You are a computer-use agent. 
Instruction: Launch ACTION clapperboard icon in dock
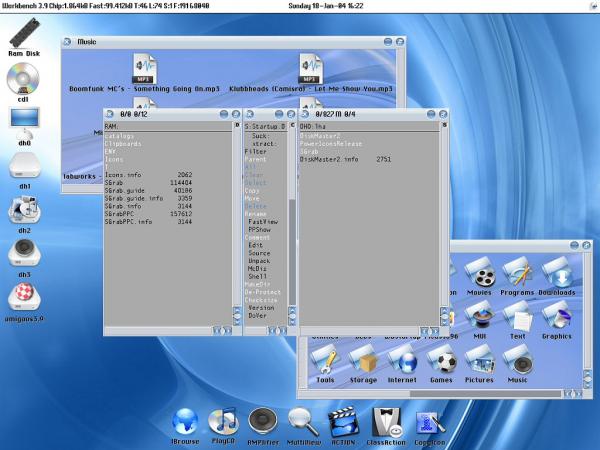343,422
